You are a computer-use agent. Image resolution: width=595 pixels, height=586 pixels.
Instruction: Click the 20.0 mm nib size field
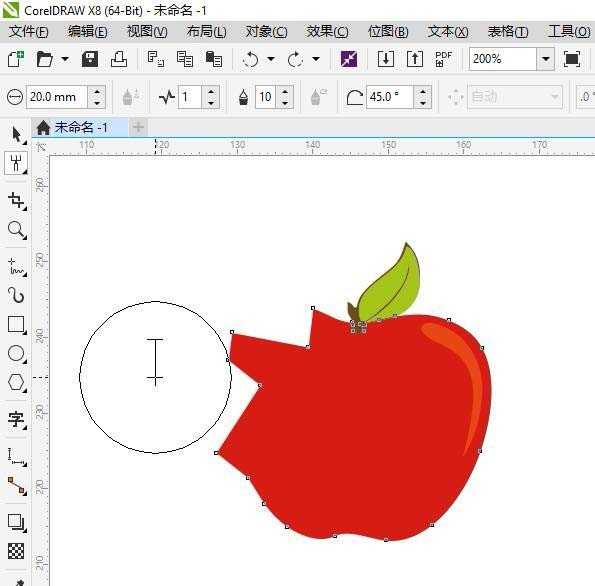click(57, 97)
